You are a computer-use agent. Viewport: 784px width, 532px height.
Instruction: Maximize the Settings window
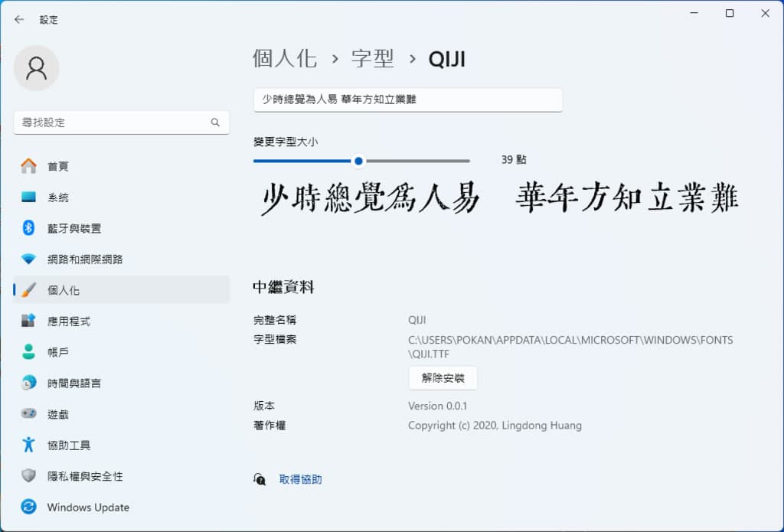(730, 13)
